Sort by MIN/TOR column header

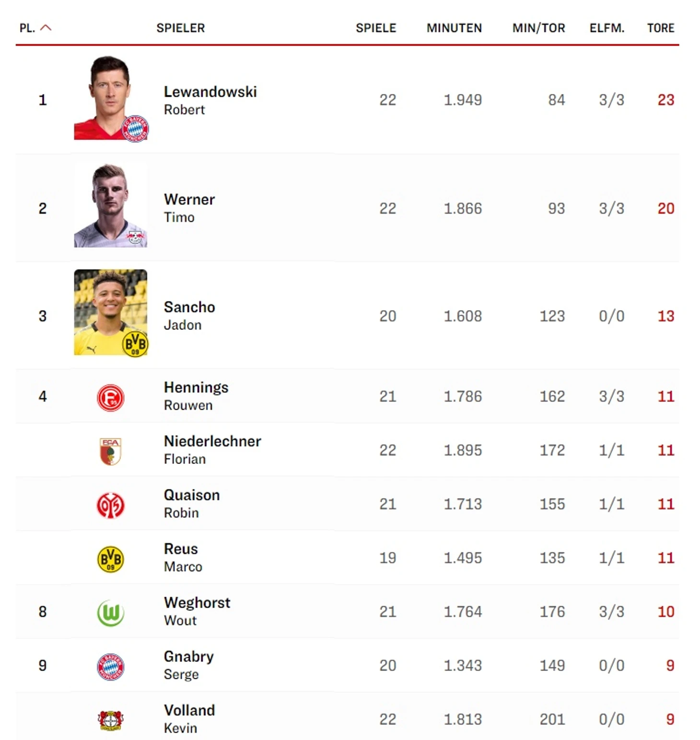[x=538, y=28]
